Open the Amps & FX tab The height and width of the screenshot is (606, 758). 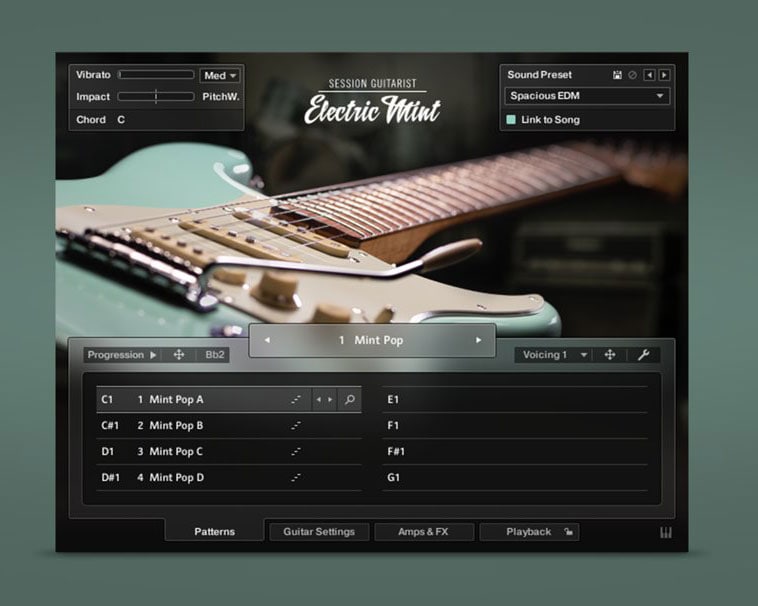(424, 532)
